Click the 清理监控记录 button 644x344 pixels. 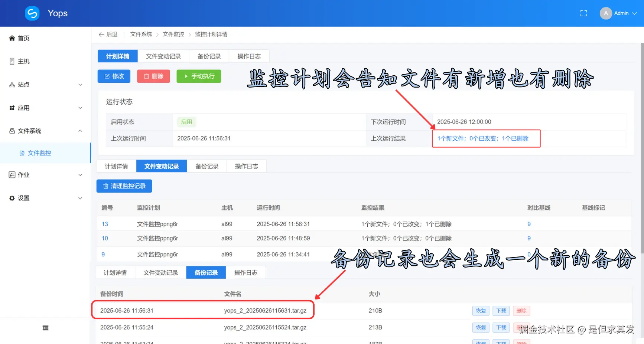point(124,186)
